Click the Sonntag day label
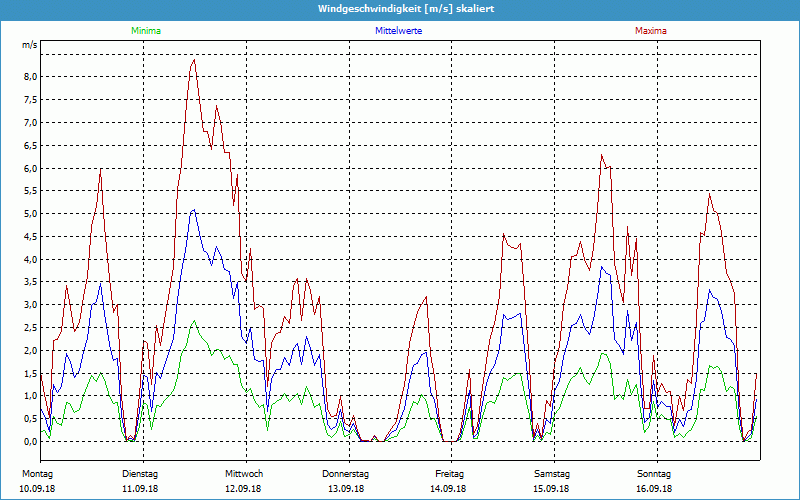This screenshot has height=500, width=800. (654, 474)
